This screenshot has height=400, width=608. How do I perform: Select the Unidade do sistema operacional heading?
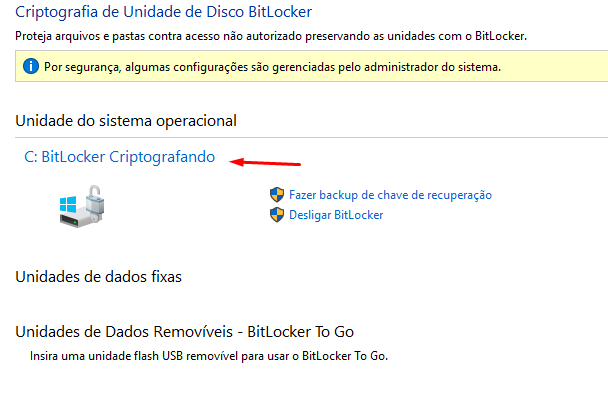(x=126, y=121)
